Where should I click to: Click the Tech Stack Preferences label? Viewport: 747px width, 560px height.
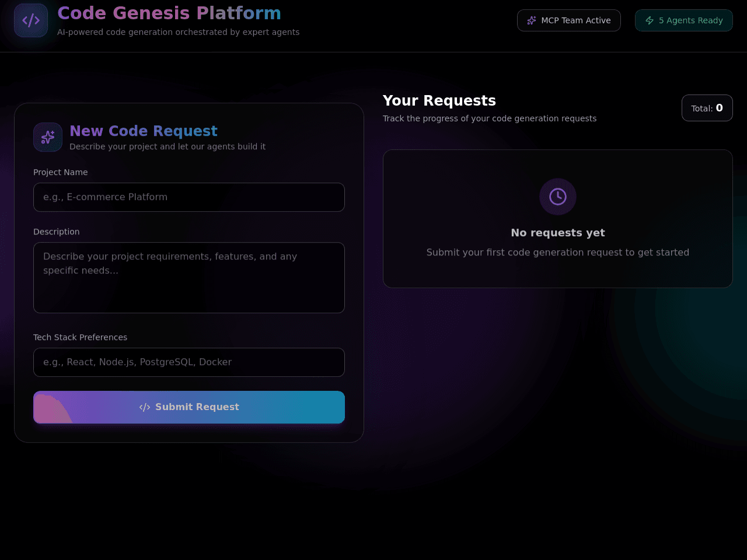pyautogui.click(x=81, y=337)
